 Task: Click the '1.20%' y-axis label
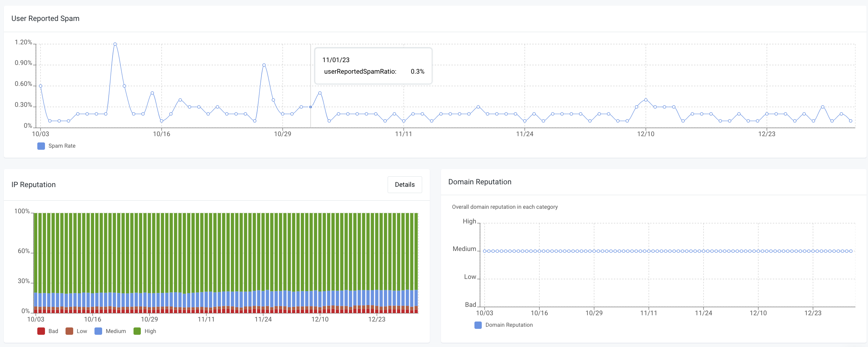(x=23, y=42)
